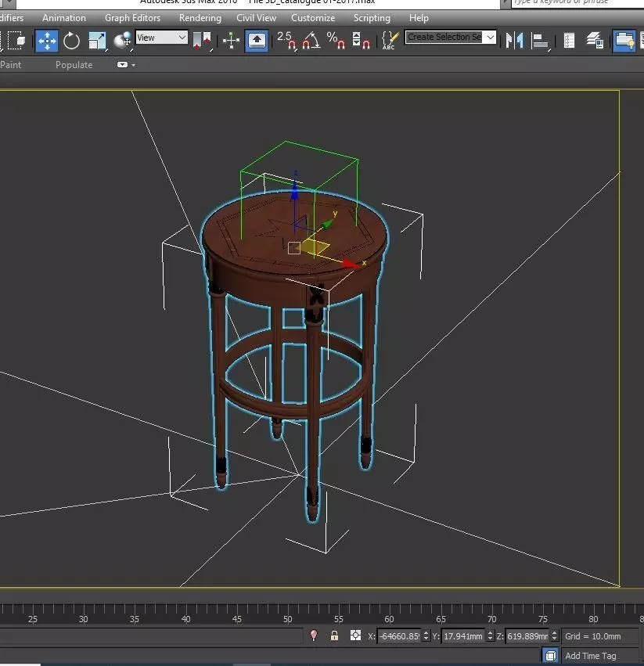644x666 pixels.
Task: Click the Mirror tool icon
Action: [514, 41]
